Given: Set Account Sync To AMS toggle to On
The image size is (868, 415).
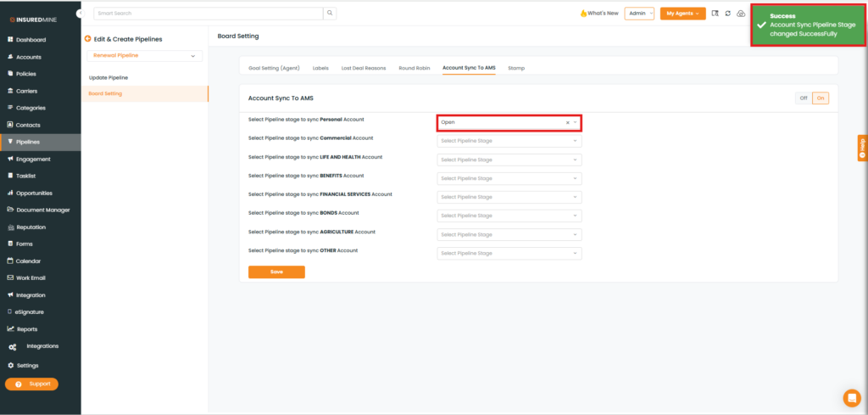Looking at the screenshot, I should (x=820, y=98).
